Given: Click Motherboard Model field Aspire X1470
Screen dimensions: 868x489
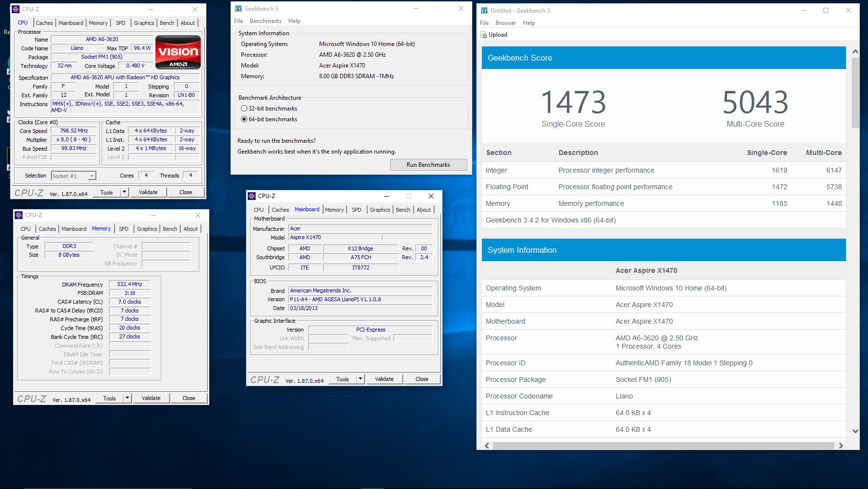Looking at the screenshot, I should [334, 237].
